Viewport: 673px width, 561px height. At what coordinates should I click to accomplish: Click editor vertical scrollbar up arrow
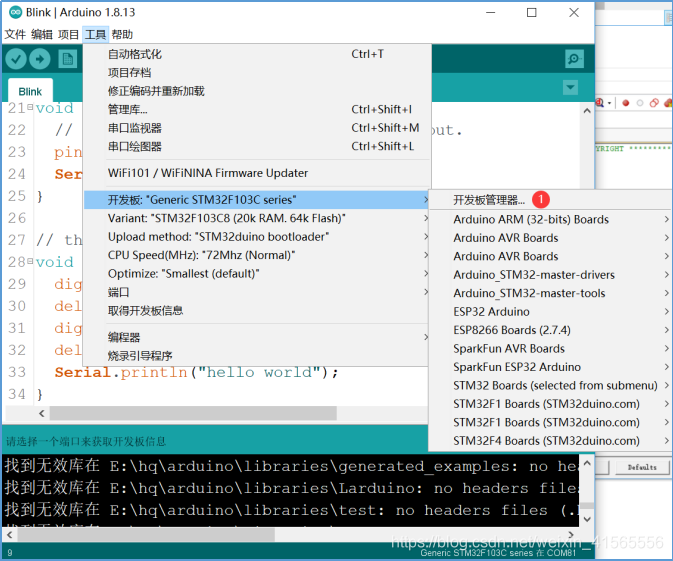point(587,111)
